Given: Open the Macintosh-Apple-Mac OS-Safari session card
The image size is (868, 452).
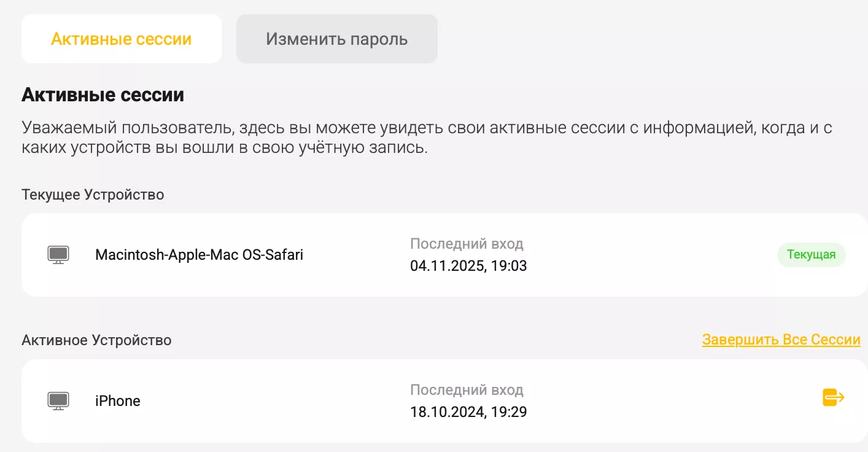Looking at the screenshot, I should pyautogui.click(x=430, y=254).
